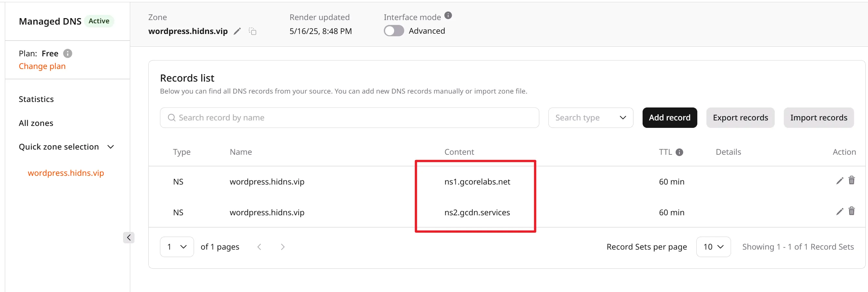Click the Content column header
Image resolution: width=868 pixels, height=292 pixels.
point(459,152)
